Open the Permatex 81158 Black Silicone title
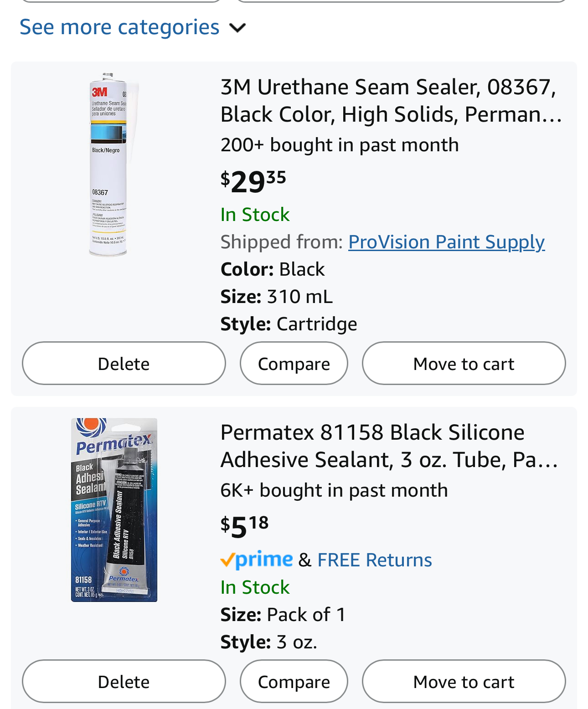Viewport: 588px width, 709px height. pos(389,446)
